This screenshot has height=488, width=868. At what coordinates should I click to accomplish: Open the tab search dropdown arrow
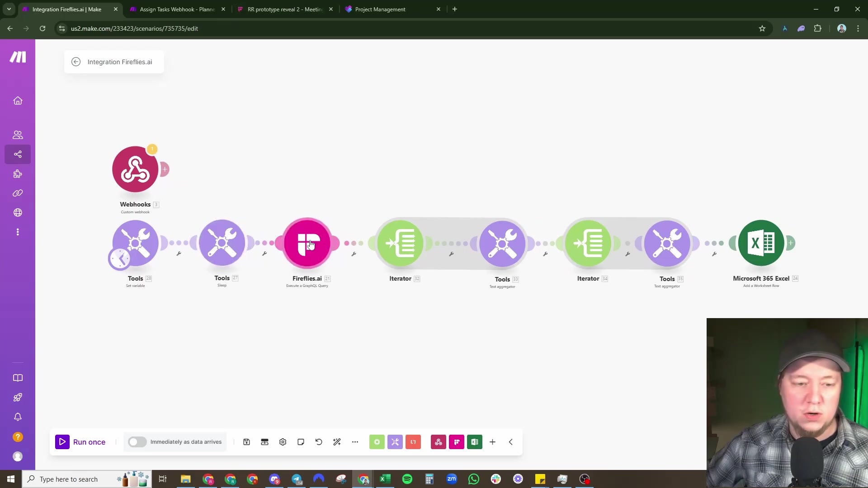pyautogui.click(x=9, y=9)
